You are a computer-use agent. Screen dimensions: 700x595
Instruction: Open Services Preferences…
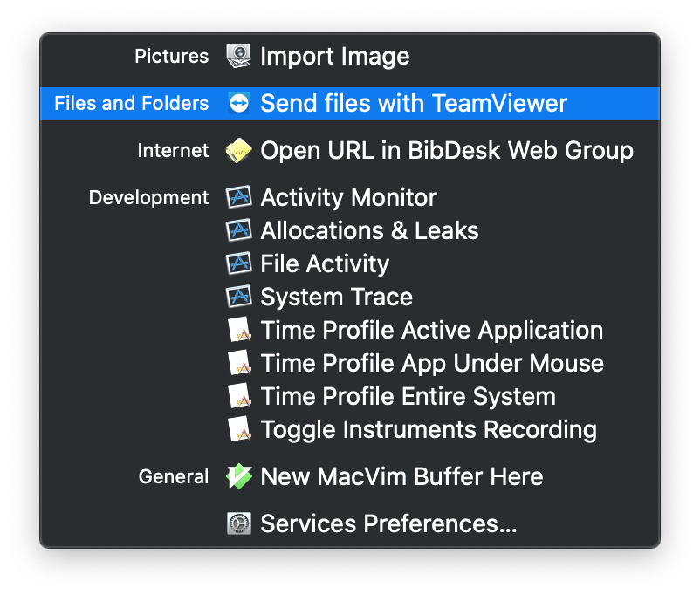pyautogui.click(x=388, y=524)
